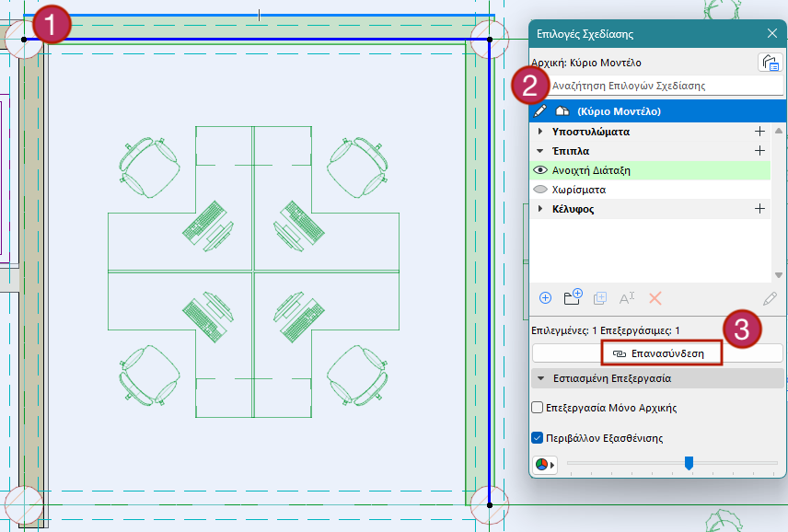Select the top-left office chair in plan
788x532 pixels.
[149, 168]
